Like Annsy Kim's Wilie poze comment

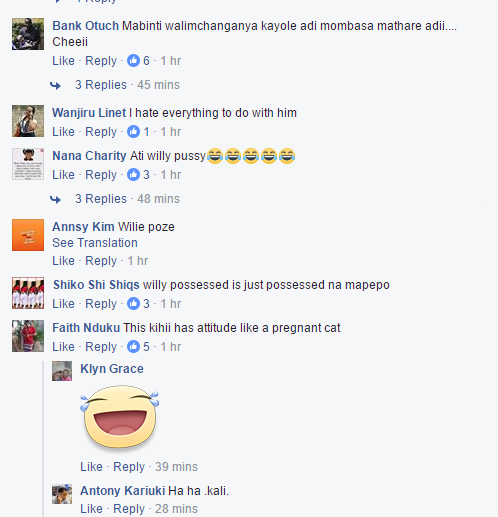click(63, 261)
